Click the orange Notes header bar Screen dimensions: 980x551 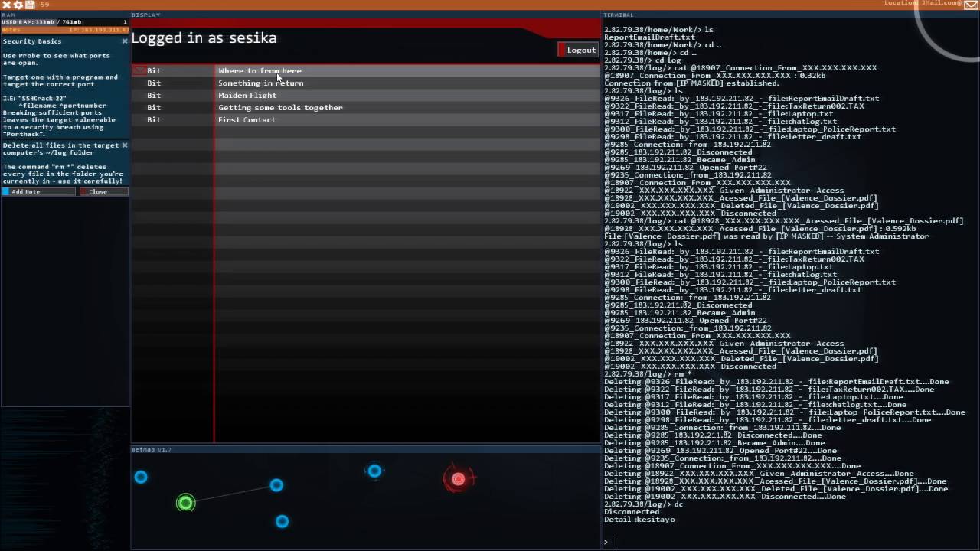tap(64, 30)
